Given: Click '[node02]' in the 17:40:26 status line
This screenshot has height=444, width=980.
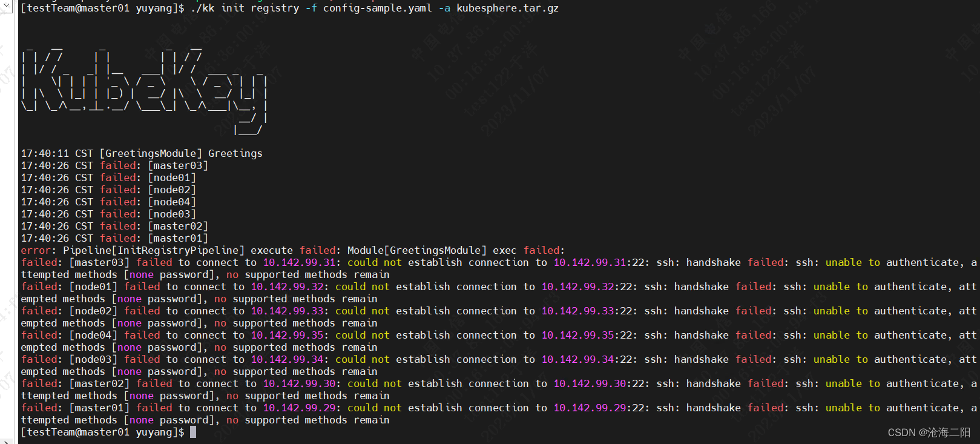Looking at the screenshot, I should pos(172,190).
